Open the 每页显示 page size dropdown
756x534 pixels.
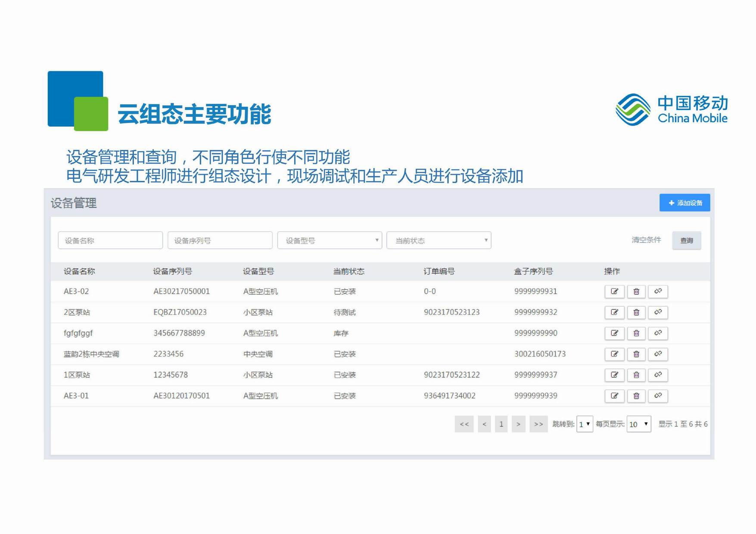639,424
